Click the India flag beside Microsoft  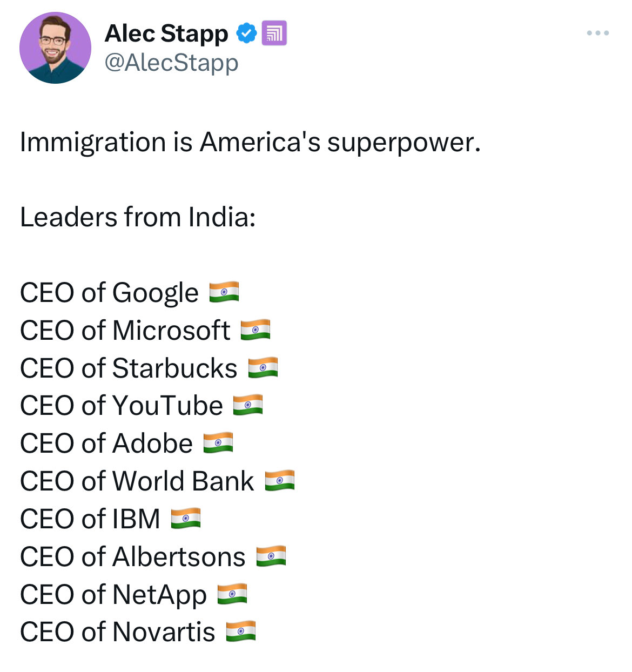(x=256, y=330)
